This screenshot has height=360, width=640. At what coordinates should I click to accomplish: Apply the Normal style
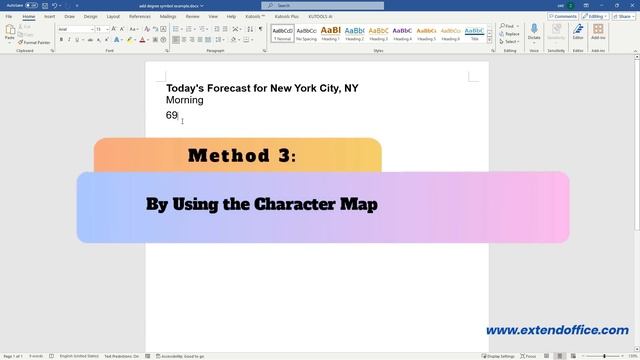click(282, 33)
